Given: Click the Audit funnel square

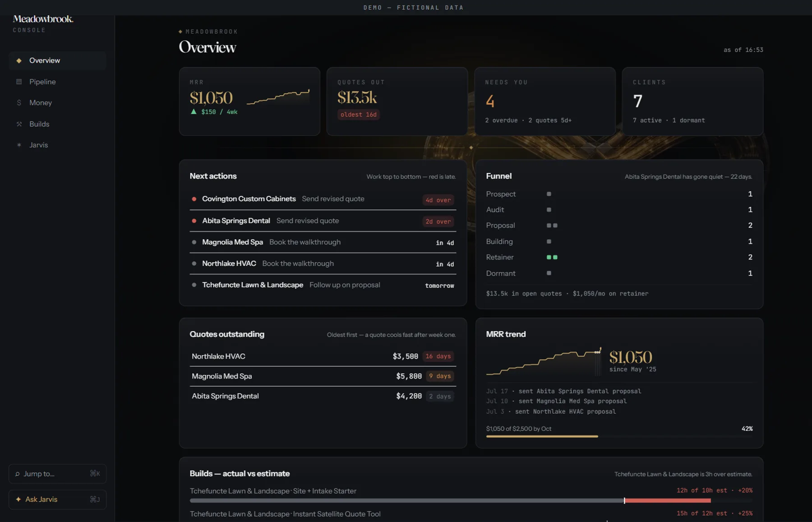Looking at the screenshot, I should click(x=549, y=210).
